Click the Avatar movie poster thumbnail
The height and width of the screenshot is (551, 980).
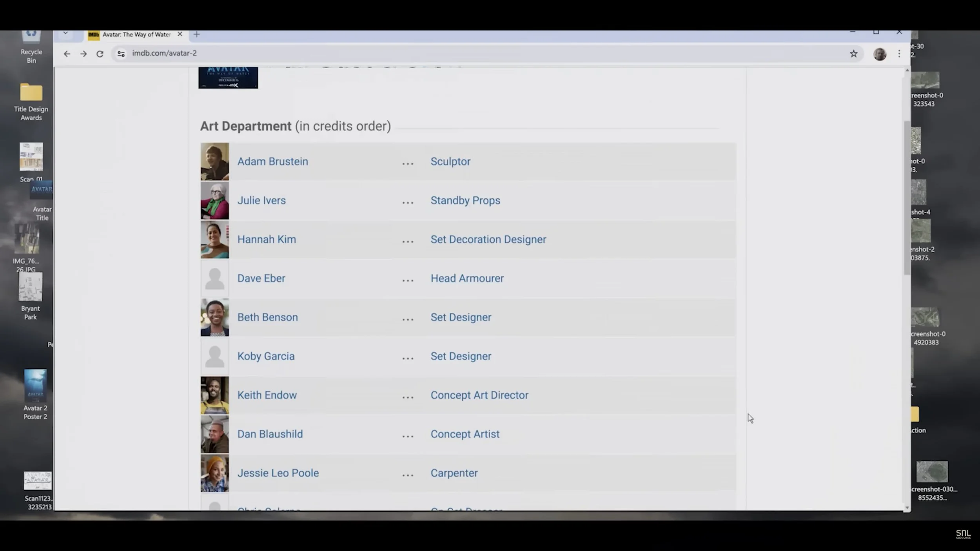(x=228, y=78)
